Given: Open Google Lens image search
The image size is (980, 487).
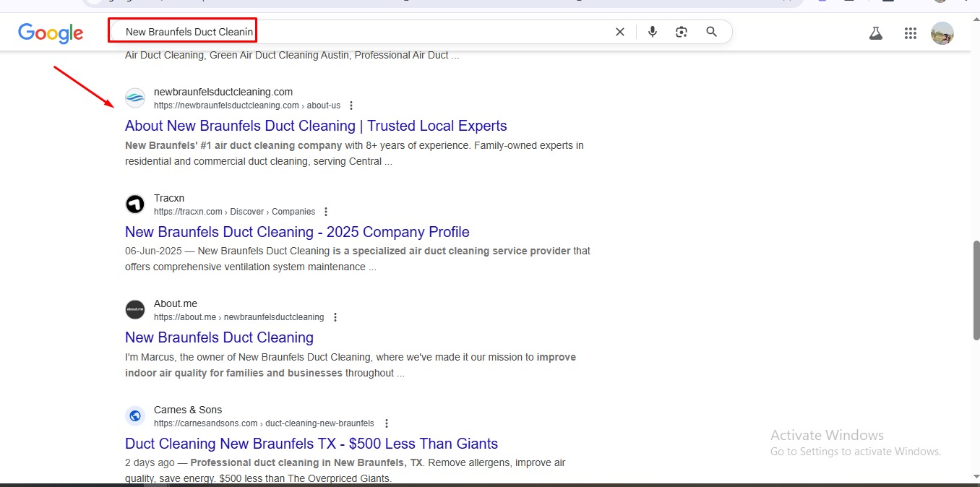Looking at the screenshot, I should [x=682, y=32].
